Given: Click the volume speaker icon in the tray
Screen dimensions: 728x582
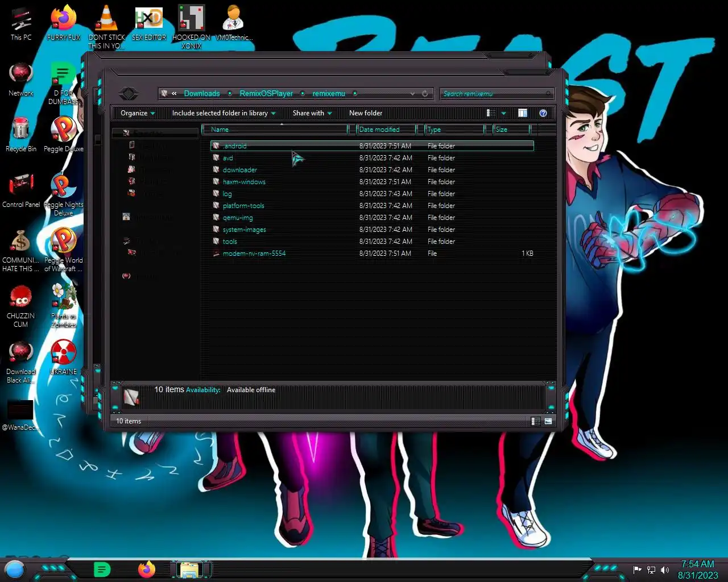Looking at the screenshot, I should [x=665, y=569].
